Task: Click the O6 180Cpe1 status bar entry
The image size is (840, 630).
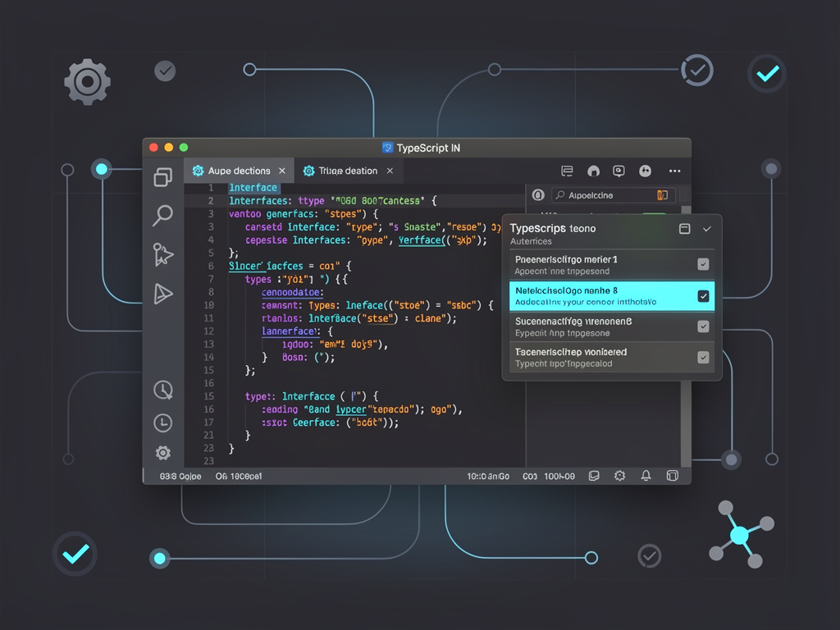Action: coord(239,477)
